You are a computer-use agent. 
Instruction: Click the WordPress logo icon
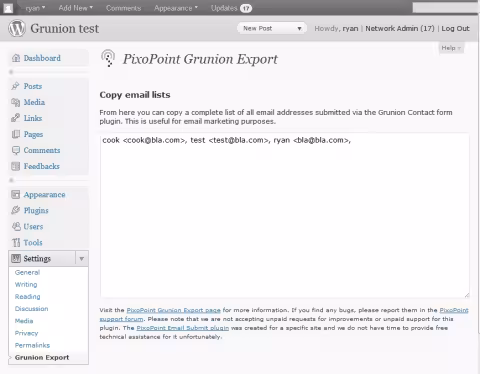(x=17, y=28)
